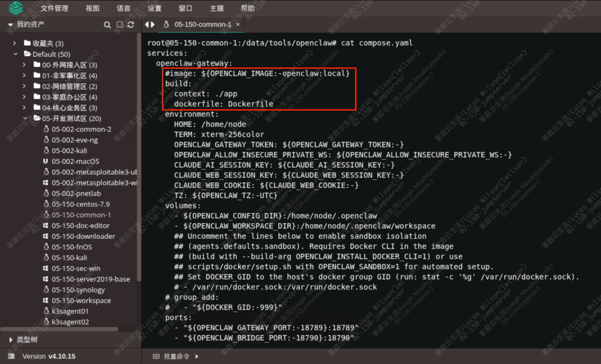Open the 设置 menu
Screen dimensions: 601x364
pyautogui.click(x=154, y=8)
